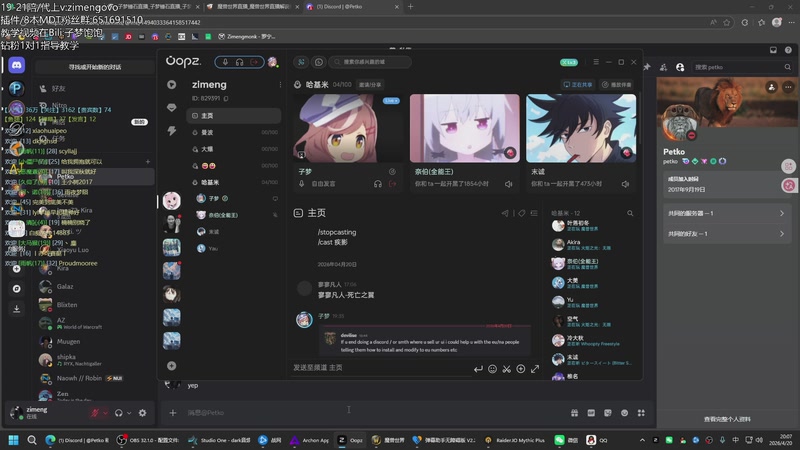800x450 pixels.
Task: Collapse the 哈基米 voice channel
Action: [234, 182]
